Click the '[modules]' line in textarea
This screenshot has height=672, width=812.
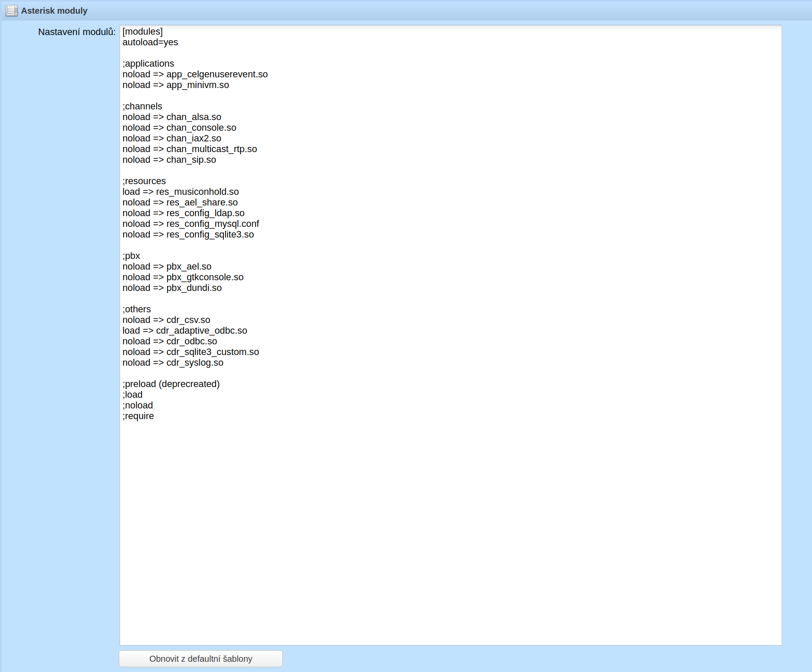click(143, 32)
